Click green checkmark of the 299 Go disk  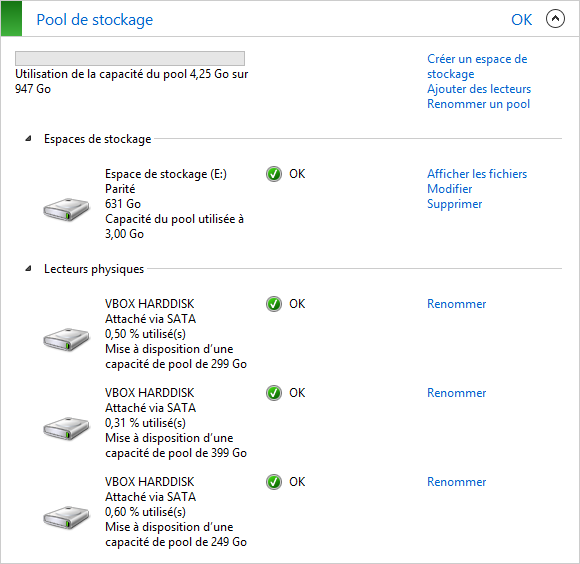[274, 304]
